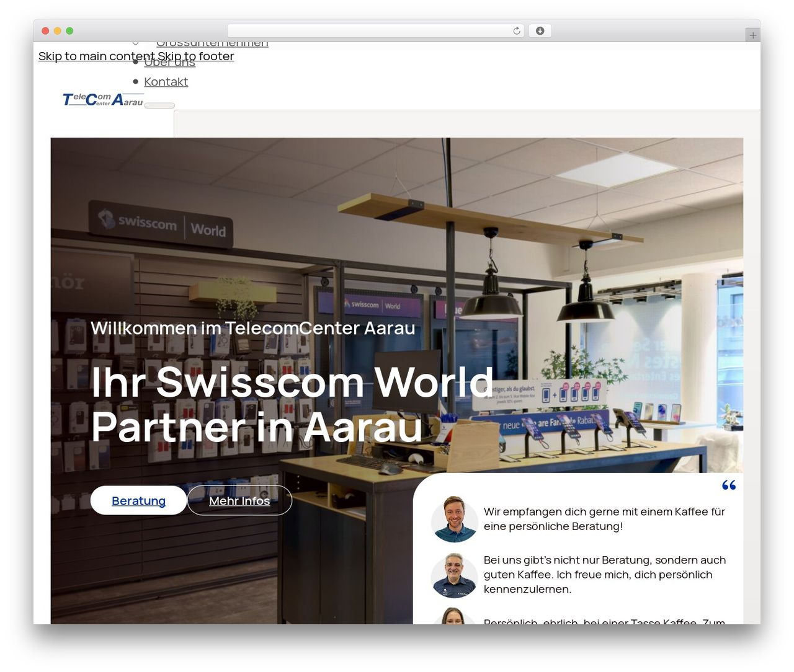The height and width of the screenshot is (672, 794).
Task: Select the headline 'Ihr Swisscom World Partner in Aarau'
Action: click(292, 404)
